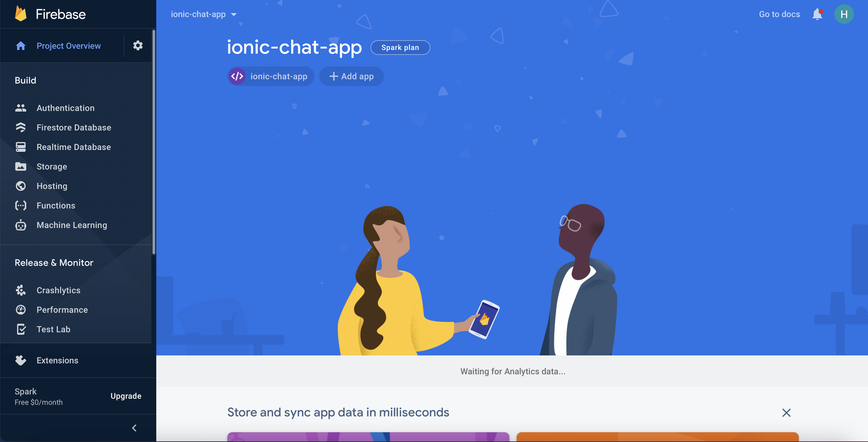This screenshot has width=868, height=442.
Task: Open Functions configuration
Action: [55, 206]
